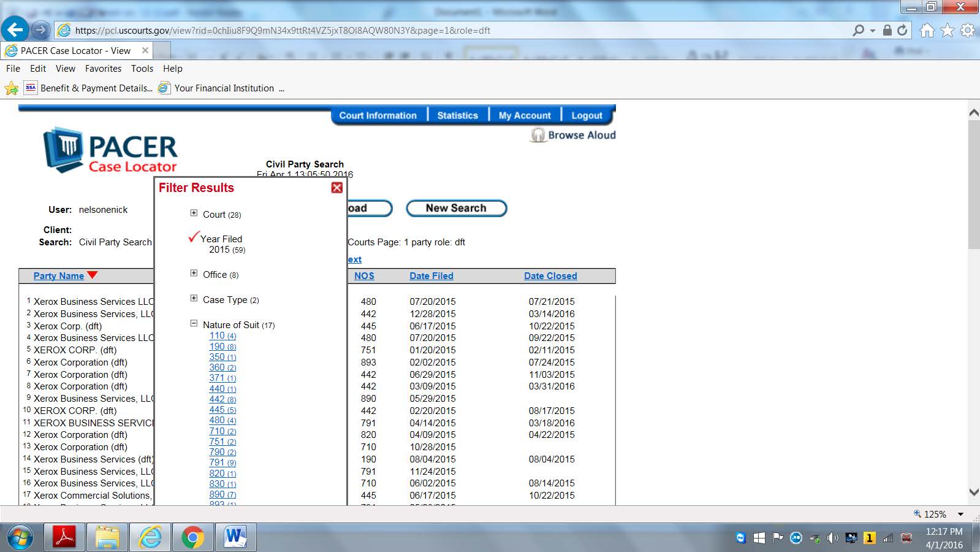This screenshot has width=980, height=552.
Task: Click the Browse Aloud headphone icon
Action: coord(538,135)
